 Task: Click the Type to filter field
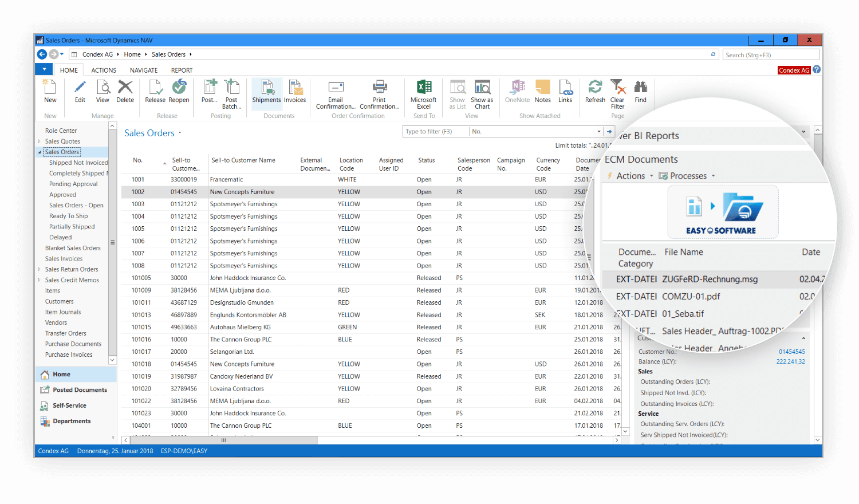[435, 132]
